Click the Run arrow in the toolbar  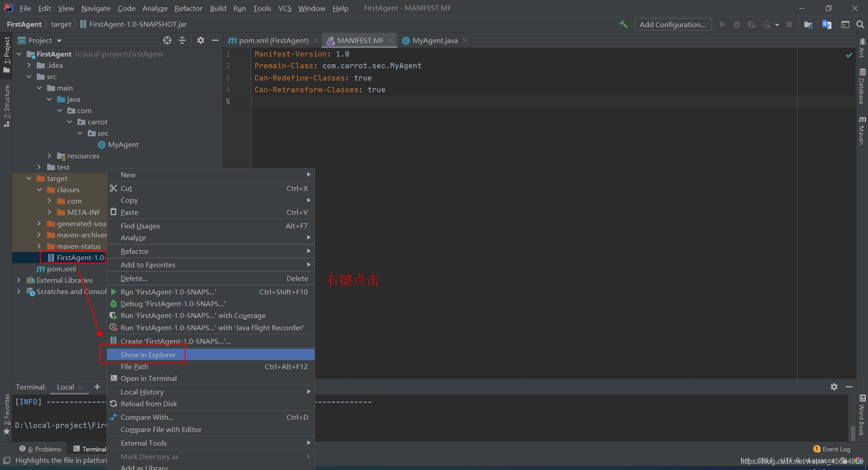coord(722,24)
